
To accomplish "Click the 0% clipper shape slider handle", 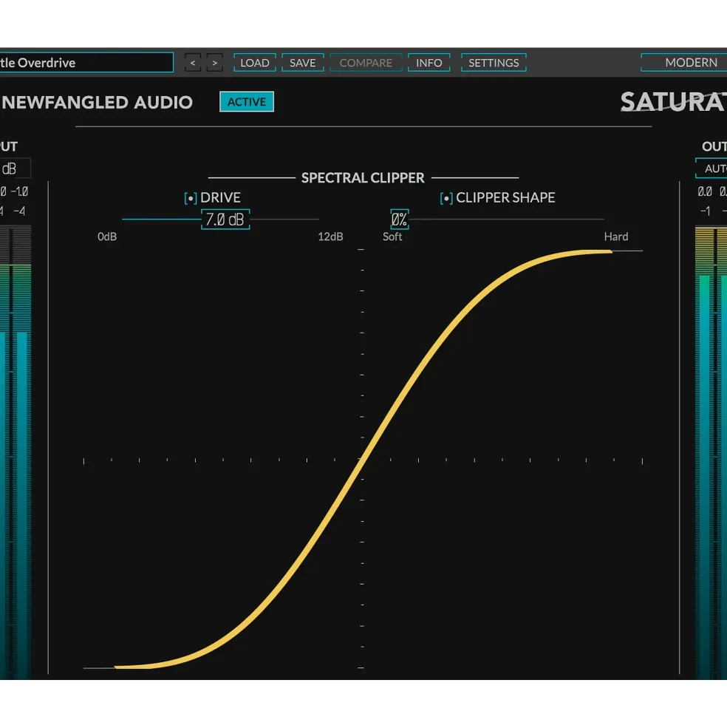I will [x=399, y=220].
